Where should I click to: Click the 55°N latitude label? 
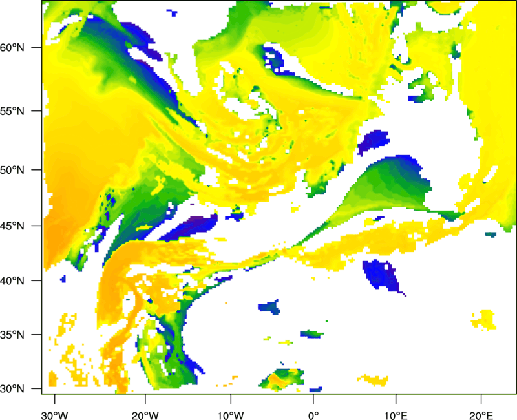(12, 111)
